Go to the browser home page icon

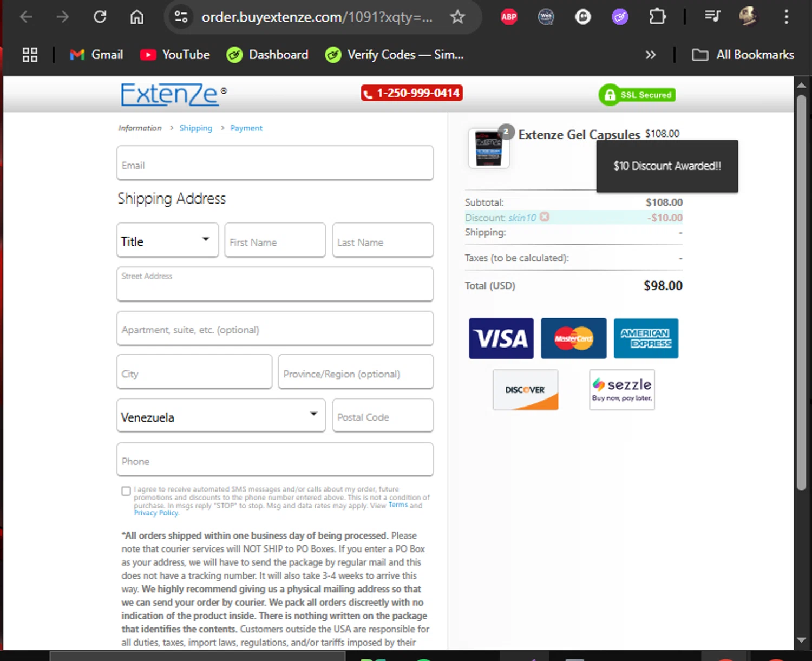137,17
